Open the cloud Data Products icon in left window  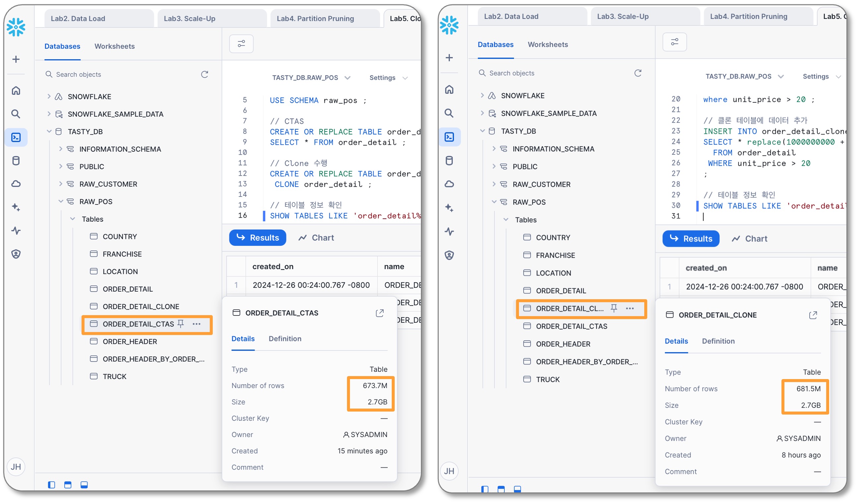tap(16, 184)
